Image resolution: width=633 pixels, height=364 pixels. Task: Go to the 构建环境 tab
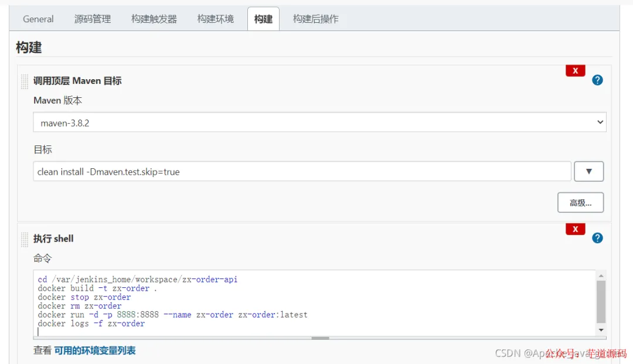215,19
